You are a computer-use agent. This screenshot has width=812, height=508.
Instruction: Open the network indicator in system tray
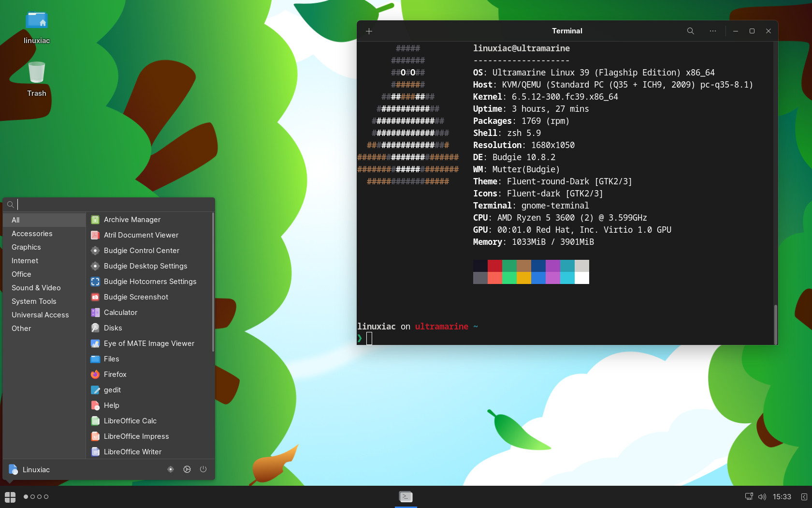point(749,497)
